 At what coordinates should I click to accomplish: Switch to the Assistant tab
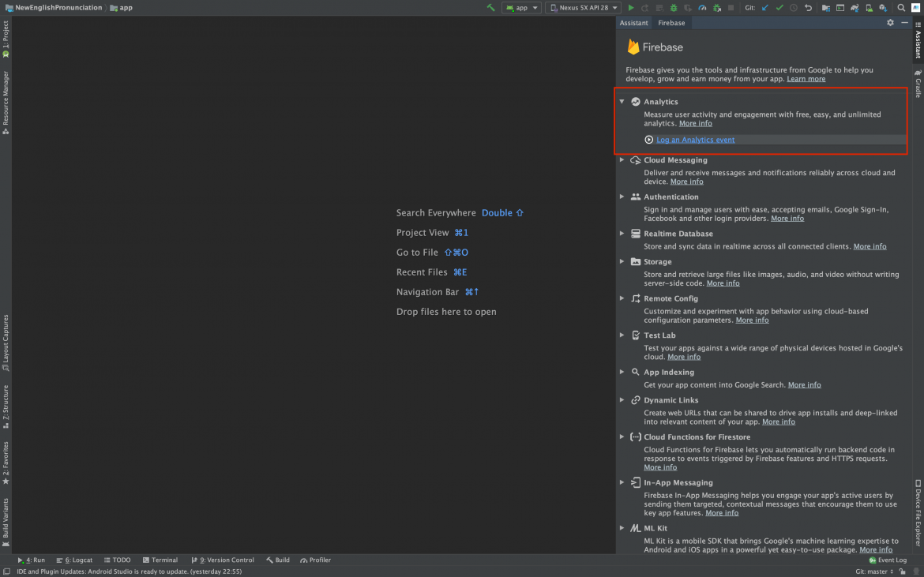click(x=634, y=23)
